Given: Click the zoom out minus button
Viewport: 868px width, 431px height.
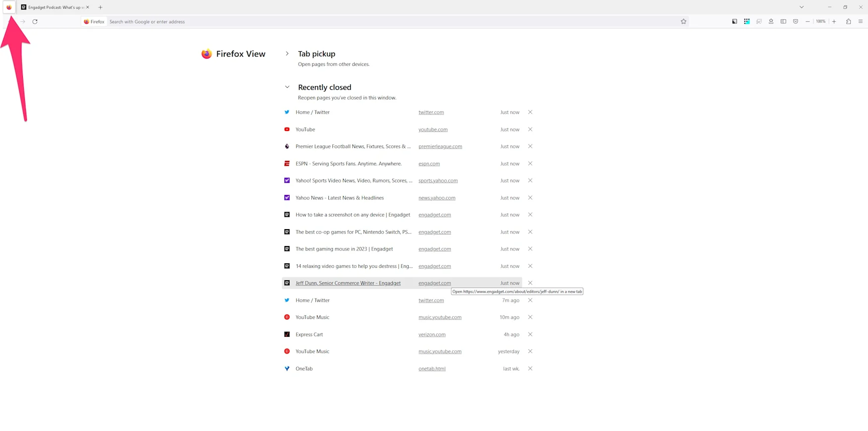Looking at the screenshot, I should click(x=807, y=22).
